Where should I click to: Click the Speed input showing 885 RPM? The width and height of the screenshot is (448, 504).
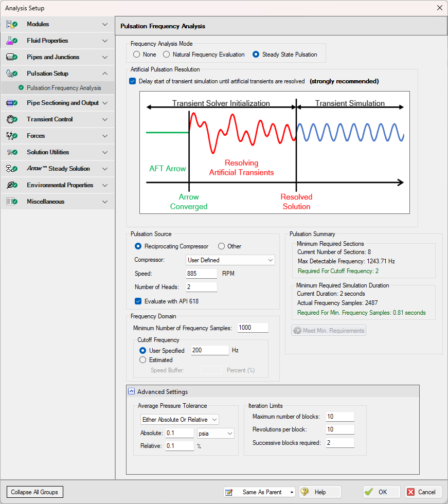pyautogui.click(x=201, y=273)
